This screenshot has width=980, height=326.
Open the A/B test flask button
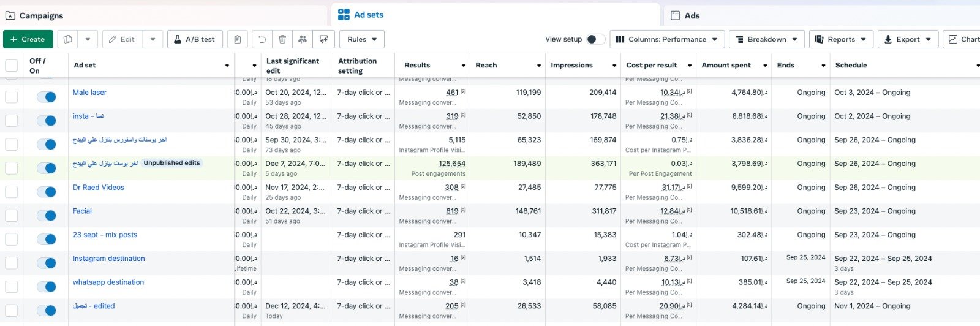195,39
